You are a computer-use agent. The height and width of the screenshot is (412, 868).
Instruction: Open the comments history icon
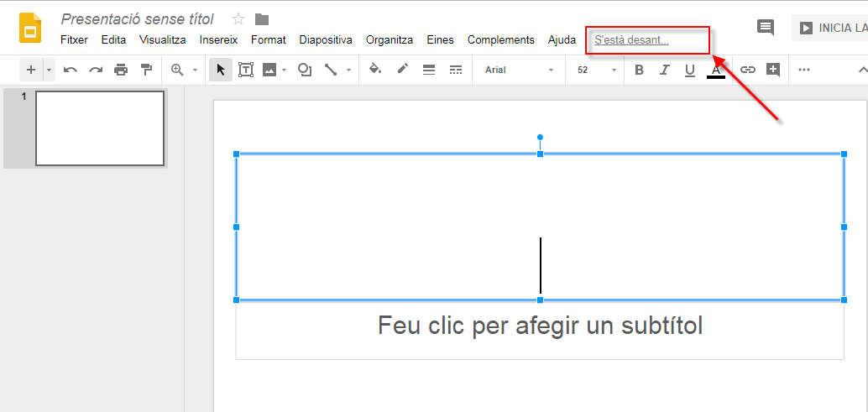766,27
